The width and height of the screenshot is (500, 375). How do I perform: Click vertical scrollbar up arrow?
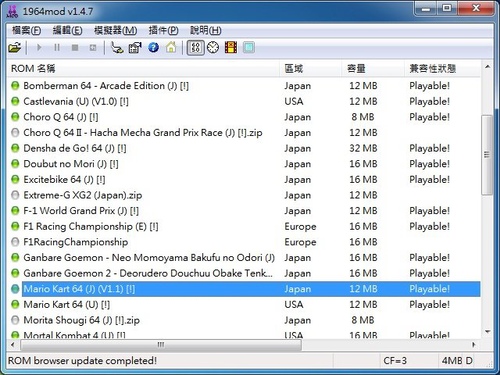click(x=487, y=67)
